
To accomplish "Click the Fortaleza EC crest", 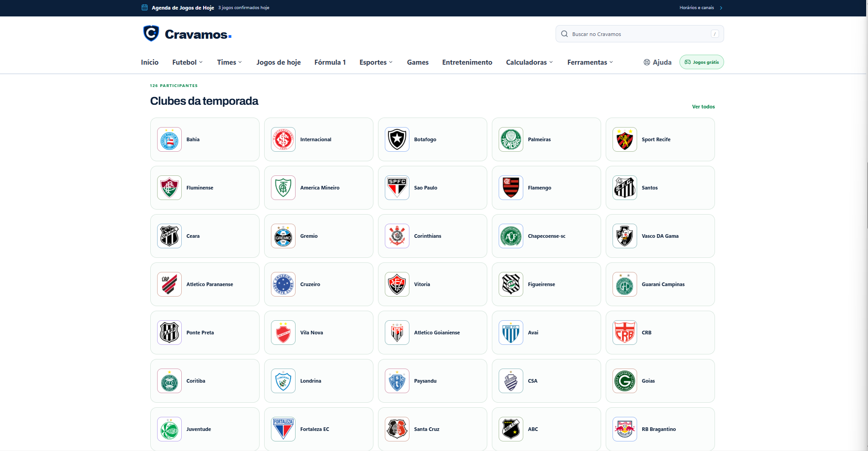I will point(283,429).
